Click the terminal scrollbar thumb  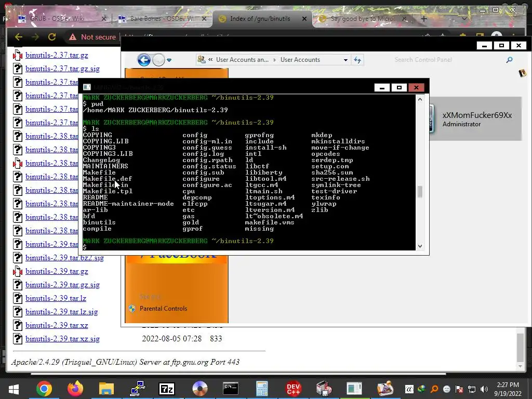click(420, 192)
